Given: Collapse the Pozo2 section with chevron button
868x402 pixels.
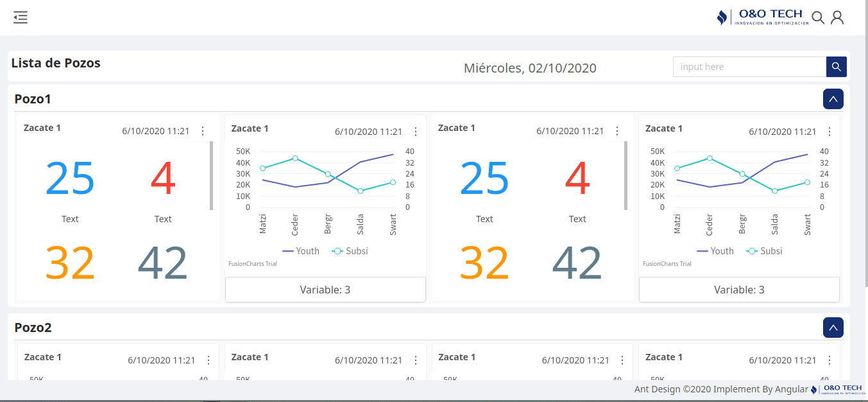Looking at the screenshot, I should (x=833, y=328).
